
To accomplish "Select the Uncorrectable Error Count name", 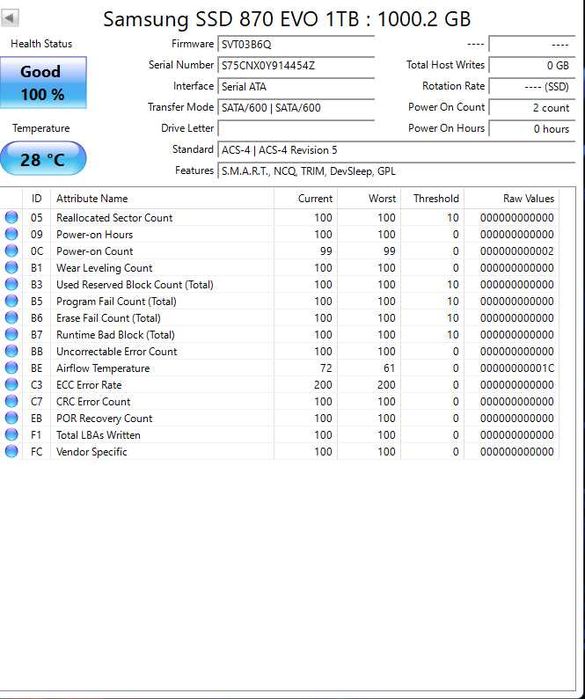I will coord(117,351).
